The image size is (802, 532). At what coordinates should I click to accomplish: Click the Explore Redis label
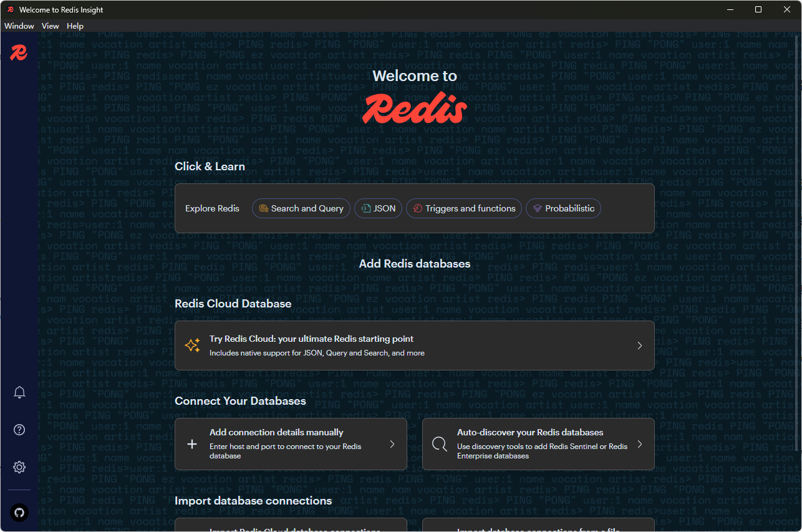212,208
